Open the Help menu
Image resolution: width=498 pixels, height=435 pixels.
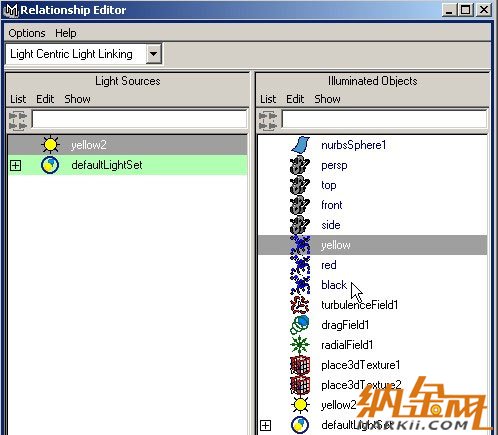click(66, 33)
